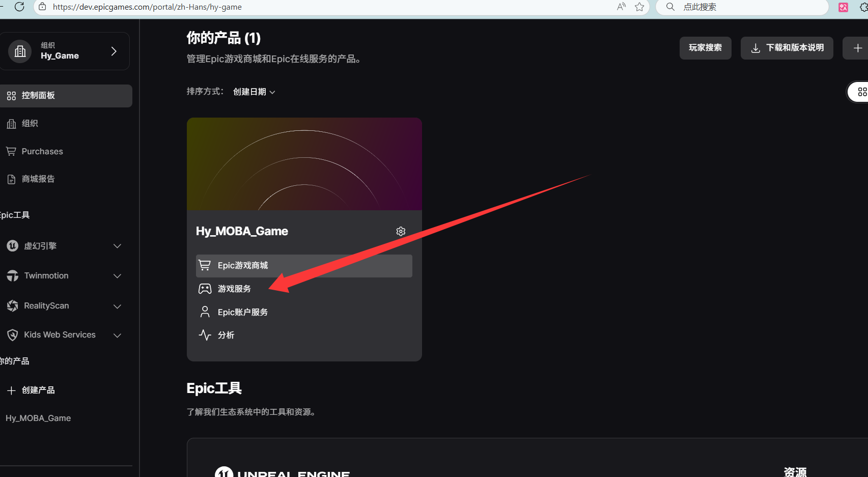
Task: Click the gamepad icon for 游戏服务
Action: (x=205, y=289)
